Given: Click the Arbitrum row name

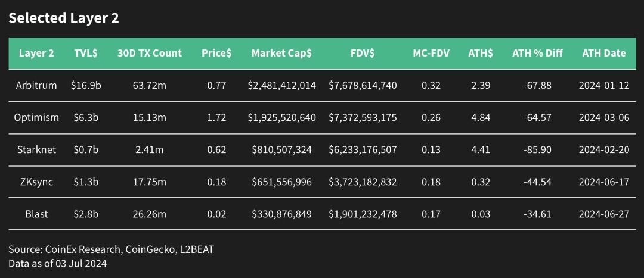Looking at the screenshot, I should click(36, 85).
